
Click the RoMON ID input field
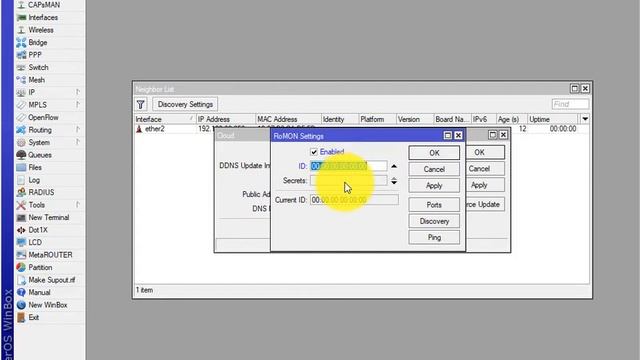pyautogui.click(x=348, y=166)
